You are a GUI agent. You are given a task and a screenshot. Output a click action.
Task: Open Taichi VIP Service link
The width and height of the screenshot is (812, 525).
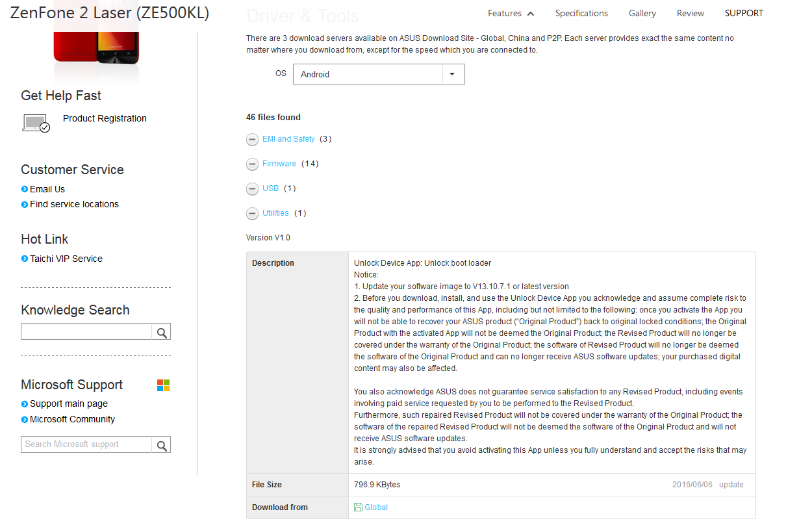[66, 259]
